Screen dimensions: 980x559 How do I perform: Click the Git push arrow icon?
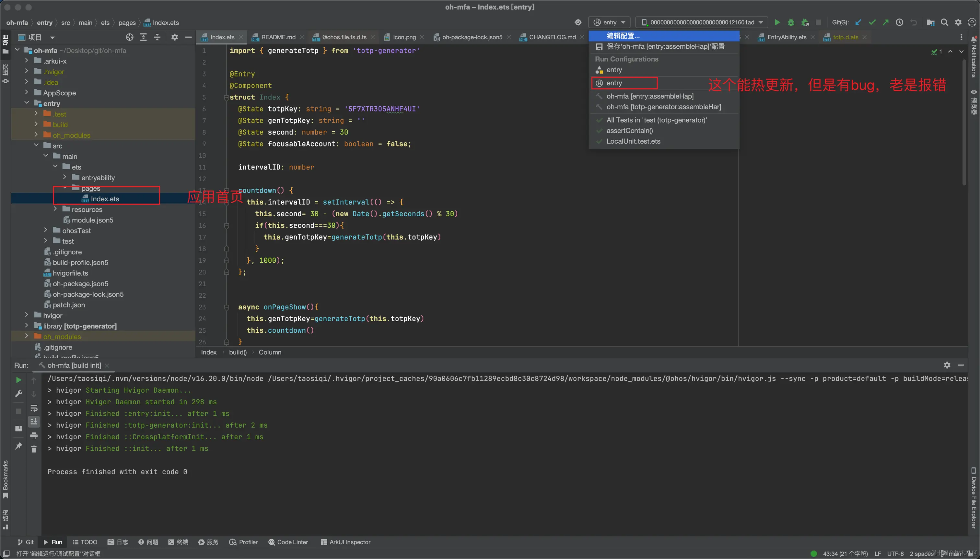coord(886,22)
